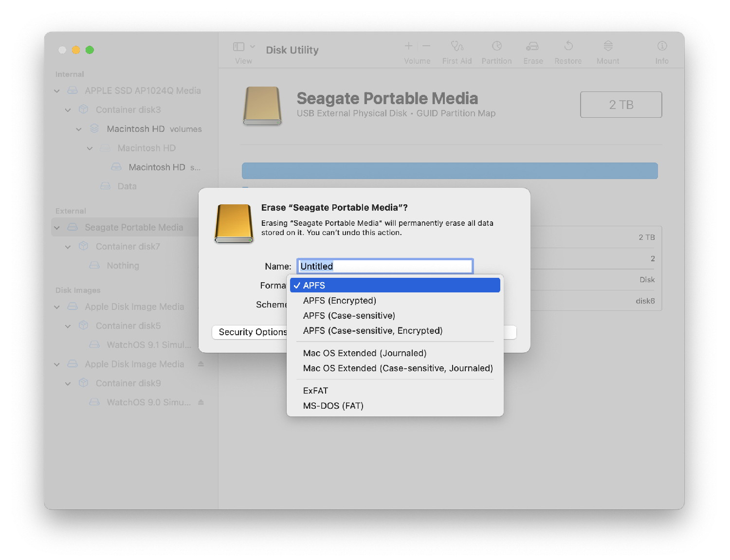Open the sidebar View icon in toolbar
Viewport: 730px width, 560px height.
point(238,47)
